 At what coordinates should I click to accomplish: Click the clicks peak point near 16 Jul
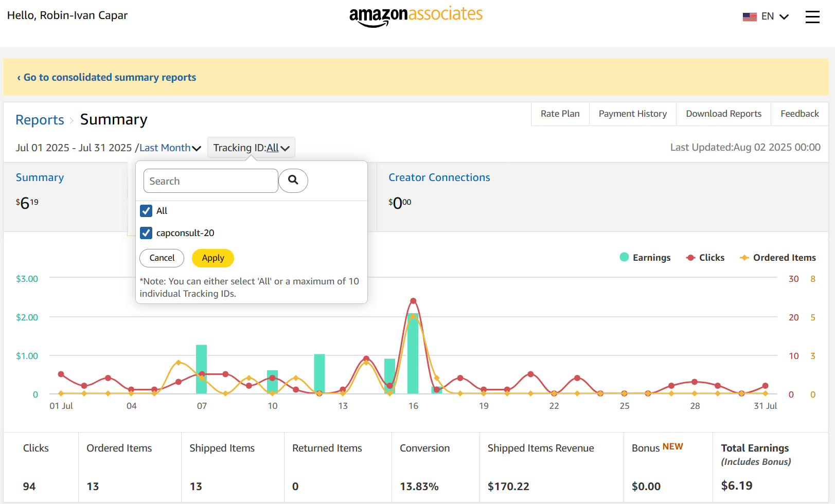pos(413,301)
